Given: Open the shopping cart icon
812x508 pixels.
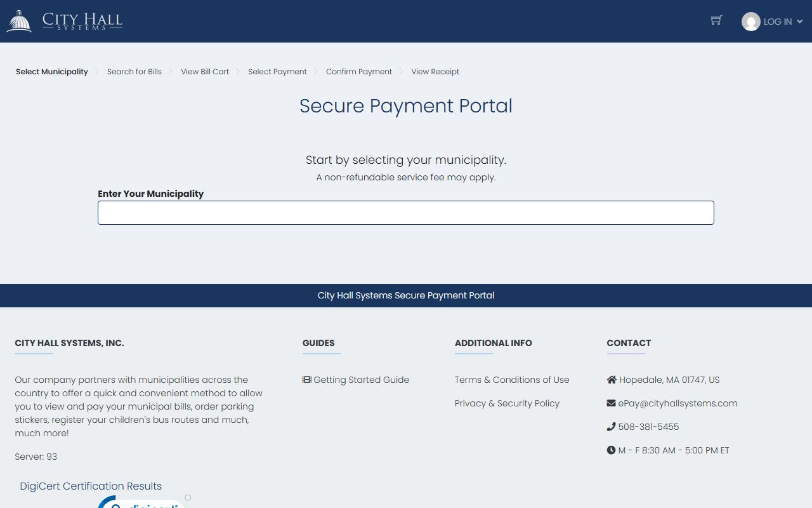Looking at the screenshot, I should pos(716,20).
